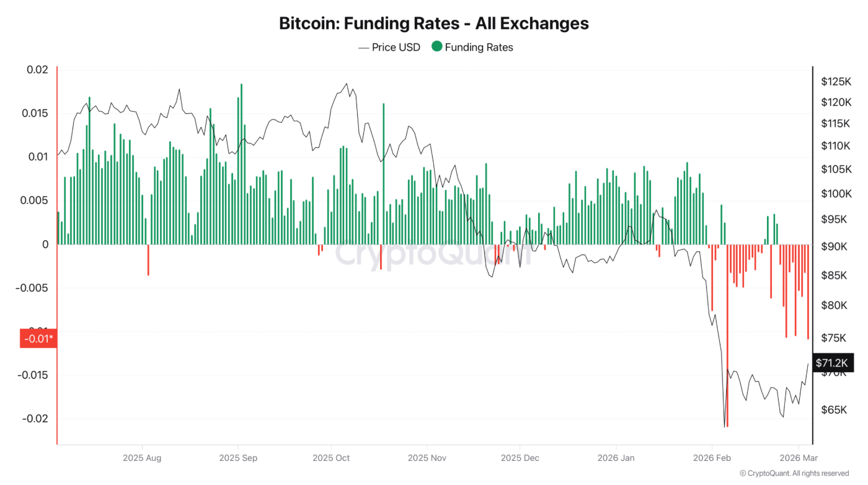Click the 0.02 left axis label
Screen dimensions: 868x485
pyautogui.click(x=37, y=69)
